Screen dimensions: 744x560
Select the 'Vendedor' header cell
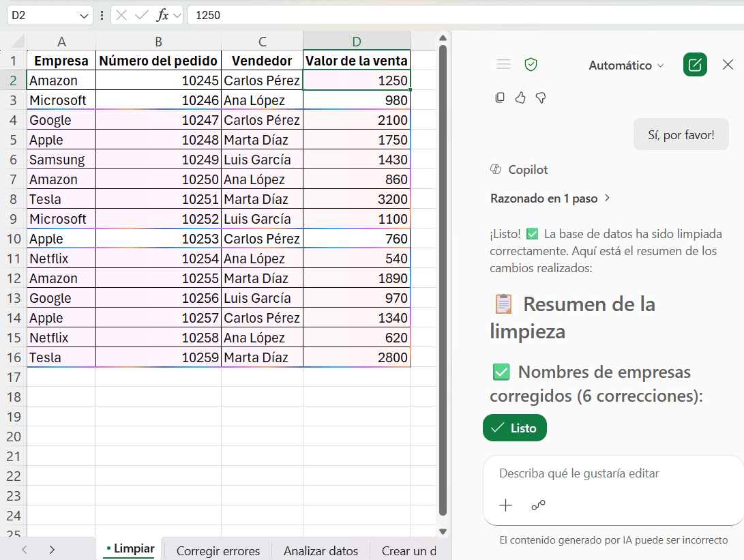tap(262, 61)
